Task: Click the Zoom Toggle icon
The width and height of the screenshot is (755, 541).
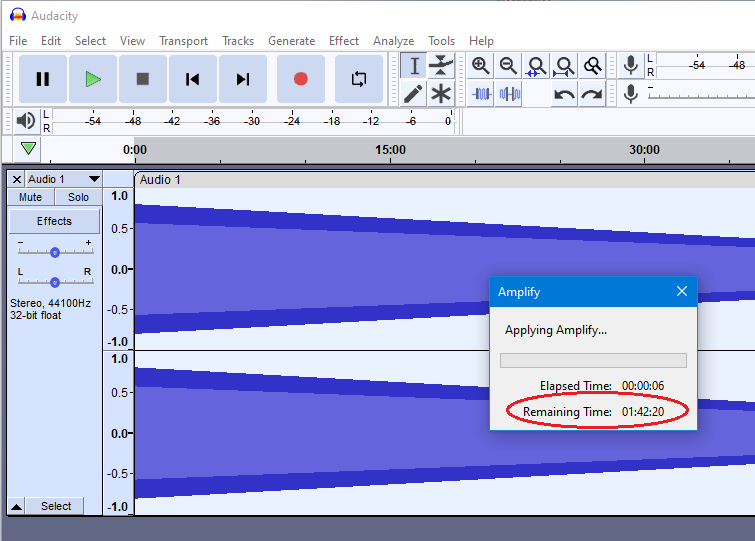Action: [x=592, y=65]
